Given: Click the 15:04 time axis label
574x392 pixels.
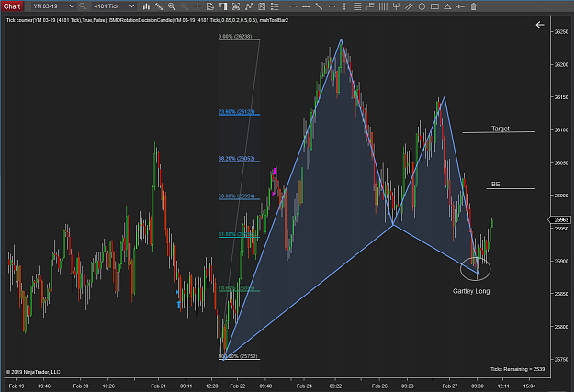Looking at the screenshot, I should point(529,386).
